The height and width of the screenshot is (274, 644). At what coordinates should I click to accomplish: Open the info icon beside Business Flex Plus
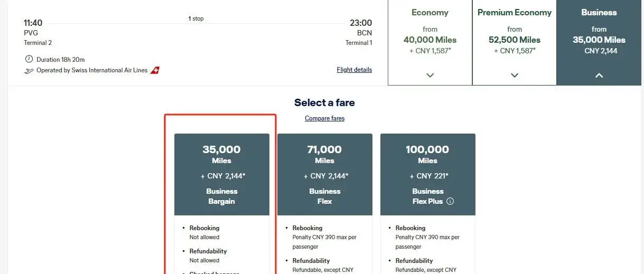(x=450, y=201)
